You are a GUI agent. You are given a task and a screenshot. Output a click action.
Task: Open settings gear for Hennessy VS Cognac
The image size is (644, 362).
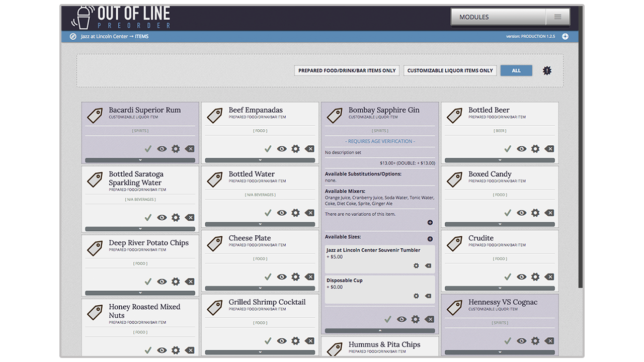[x=535, y=341]
